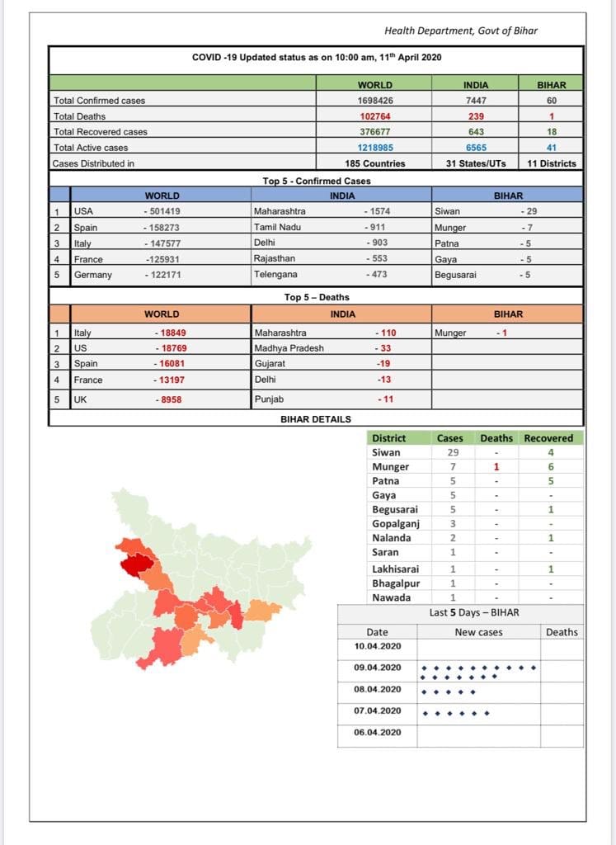
Task: Click the Maharashtra row in Top 5 Confirmed Cases
Action: tap(341, 211)
